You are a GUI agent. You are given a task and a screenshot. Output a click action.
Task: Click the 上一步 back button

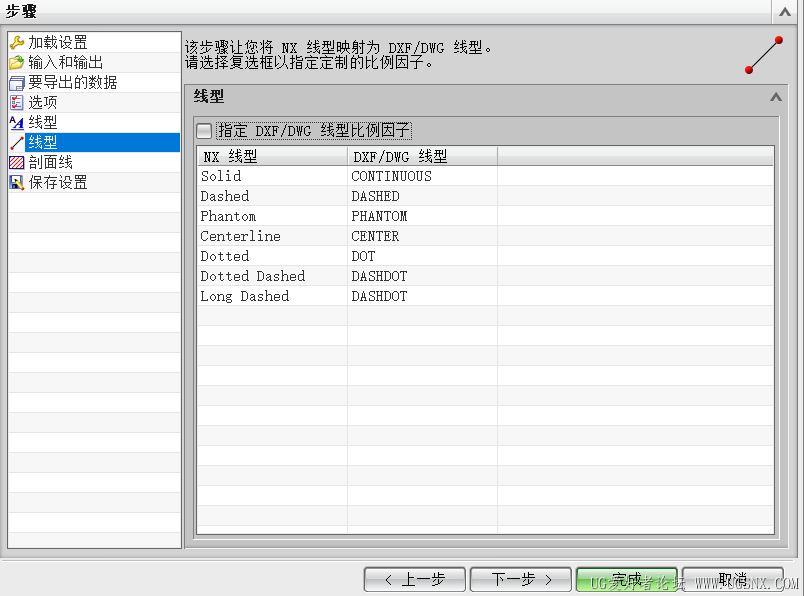pos(415,580)
